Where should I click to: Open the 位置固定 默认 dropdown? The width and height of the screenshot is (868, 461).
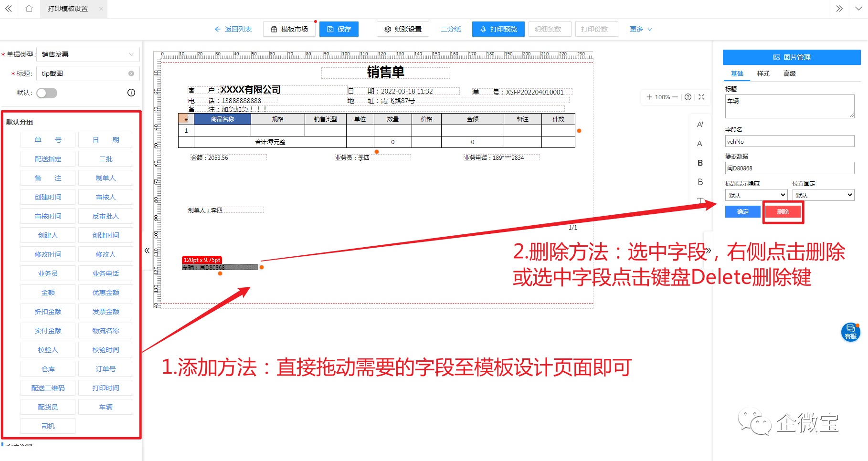click(x=823, y=194)
